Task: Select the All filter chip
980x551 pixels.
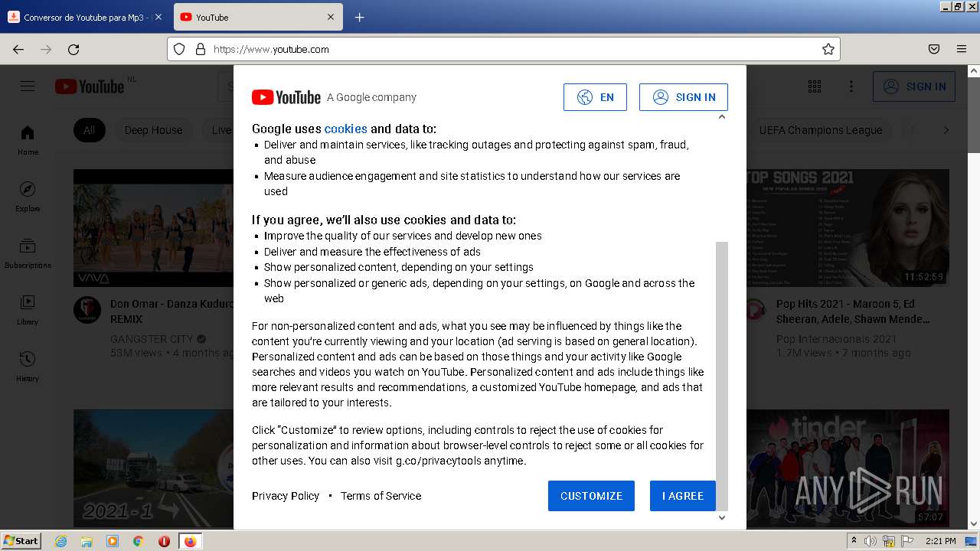Action: pyautogui.click(x=90, y=130)
